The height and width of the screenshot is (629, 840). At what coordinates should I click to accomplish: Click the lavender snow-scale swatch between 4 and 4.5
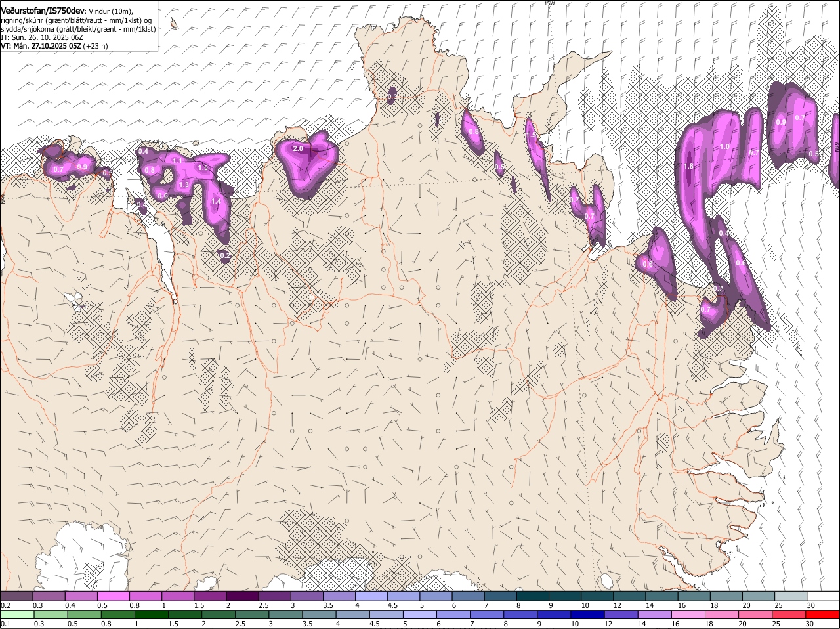(x=371, y=596)
